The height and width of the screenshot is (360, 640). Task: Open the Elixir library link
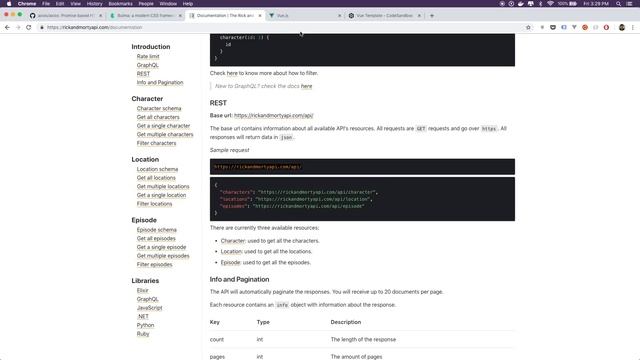pos(142,291)
